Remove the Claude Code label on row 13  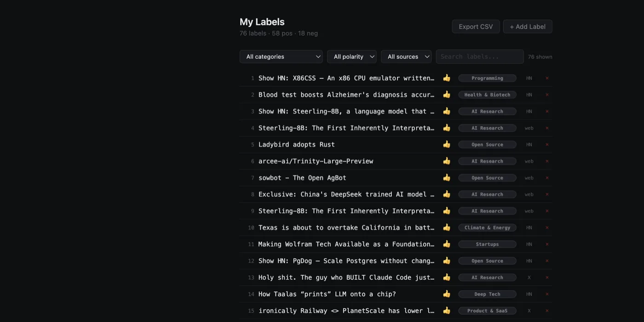(x=547, y=277)
